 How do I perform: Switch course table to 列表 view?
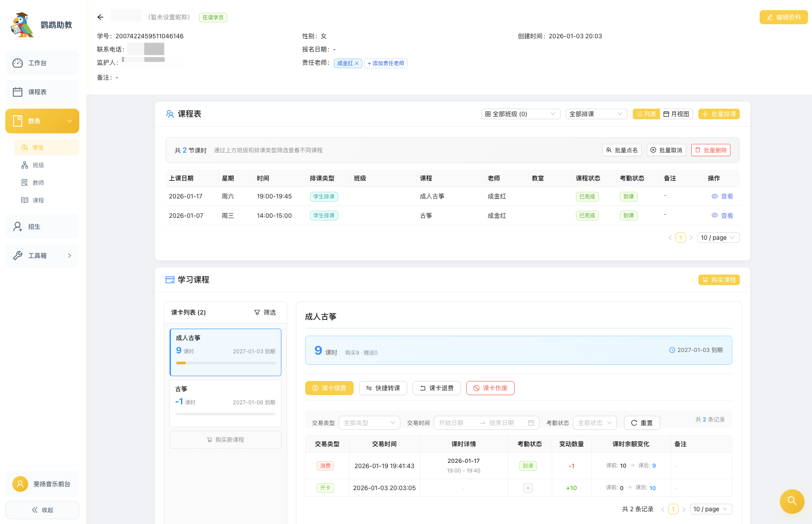[646, 114]
